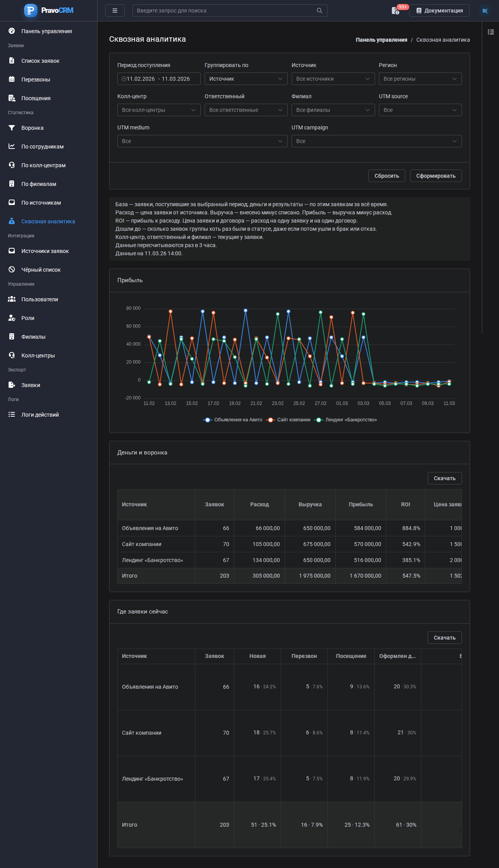Open the Документация button

pyautogui.click(x=439, y=11)
